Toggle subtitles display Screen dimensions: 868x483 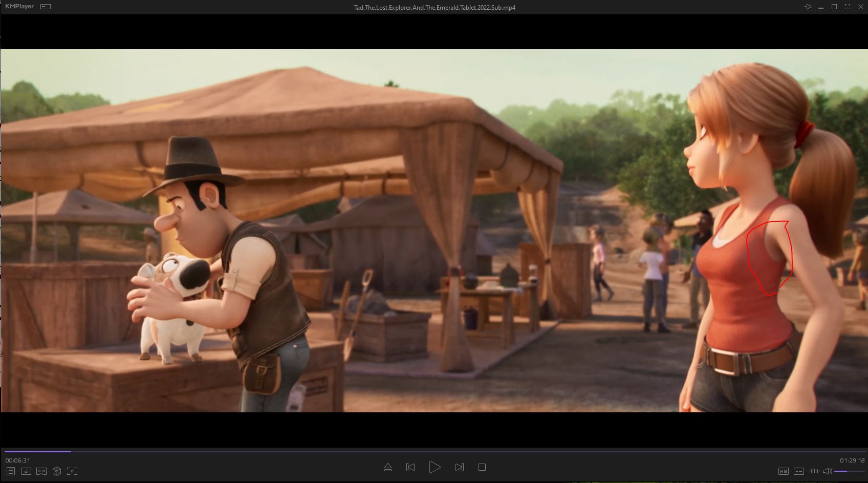pos(798,471)
